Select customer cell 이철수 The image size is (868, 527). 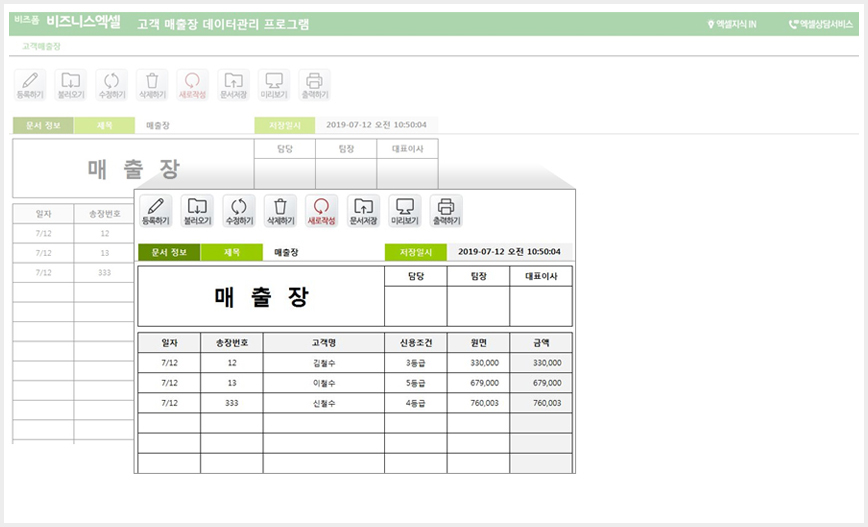click(x=324, y=383)
